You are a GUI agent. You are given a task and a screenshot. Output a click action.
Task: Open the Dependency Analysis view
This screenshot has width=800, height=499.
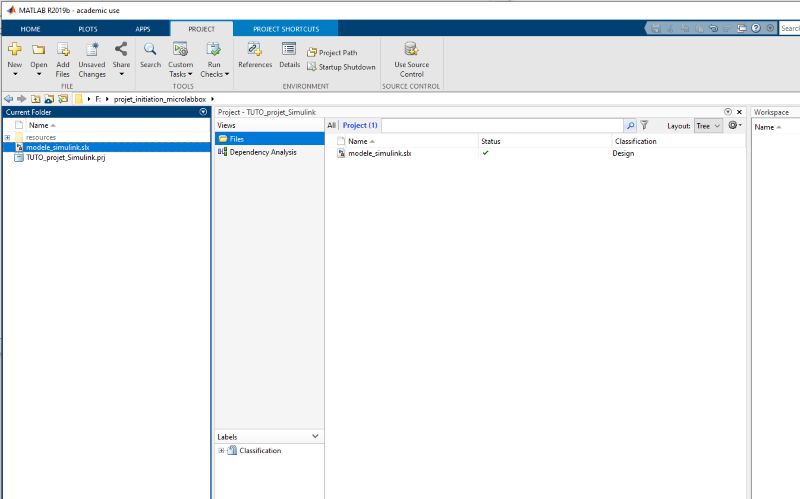pyautogui.click(x=262, y=152)
